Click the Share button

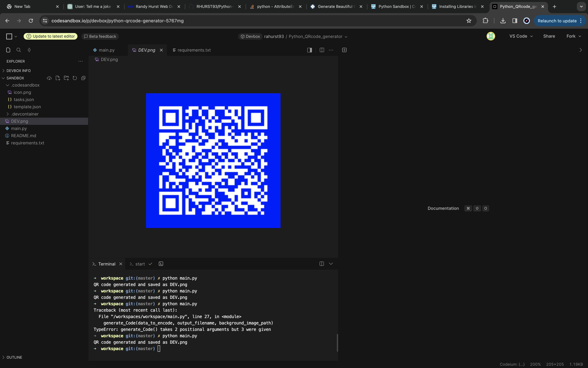coord(549,36)
